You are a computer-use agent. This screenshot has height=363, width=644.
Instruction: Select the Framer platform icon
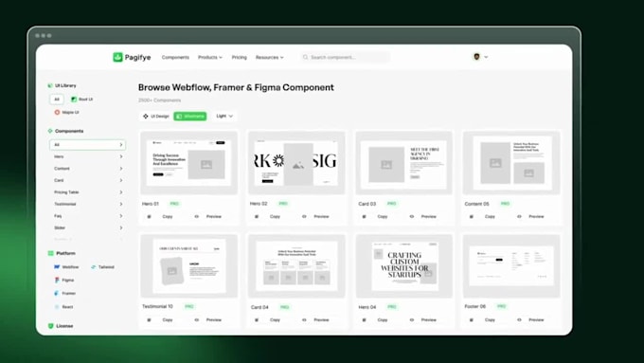(x=57, y=293)
